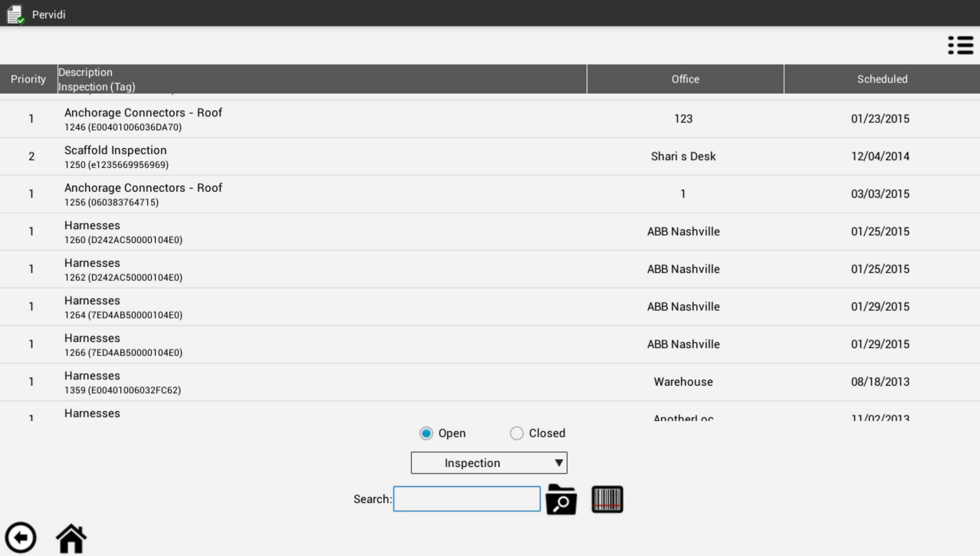Open Anchorage Connectors - Roof 1246 entry
The height and width of the screenshot is (556, 980).
coord(143,119)
